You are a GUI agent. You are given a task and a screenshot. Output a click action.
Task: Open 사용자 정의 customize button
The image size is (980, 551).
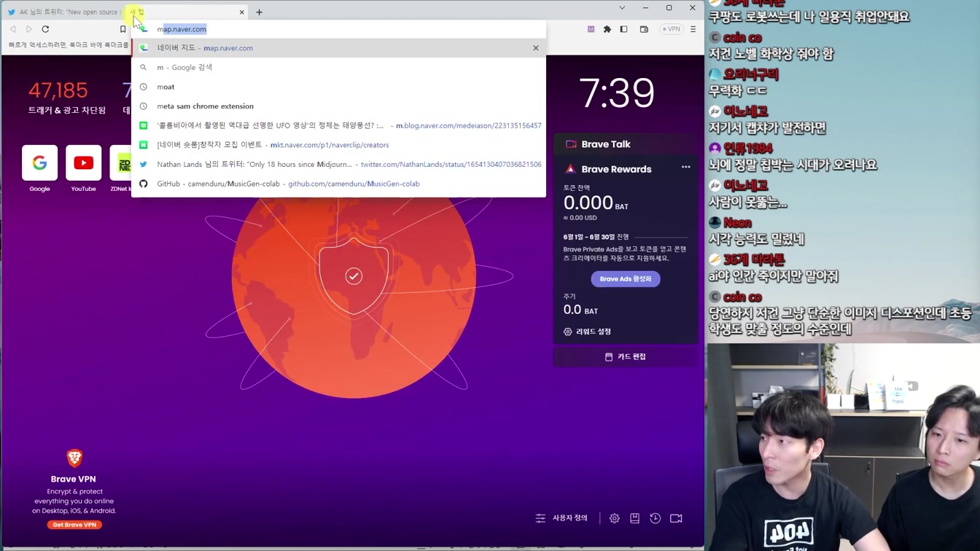pos(561,518)
